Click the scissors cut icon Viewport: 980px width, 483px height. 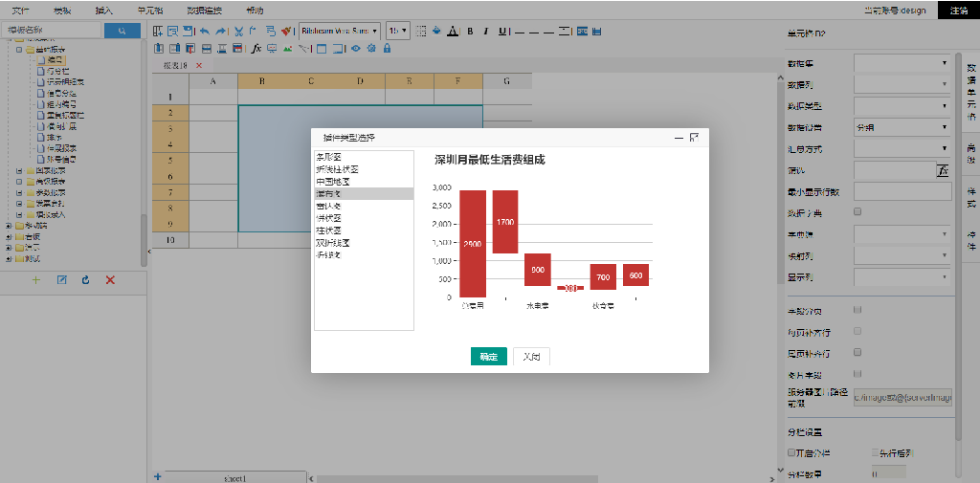[238, 31]
